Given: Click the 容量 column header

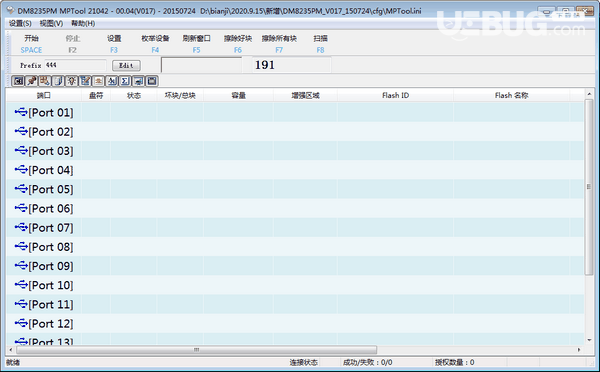Looking at the screenshot, I should (x=238, y=95).
